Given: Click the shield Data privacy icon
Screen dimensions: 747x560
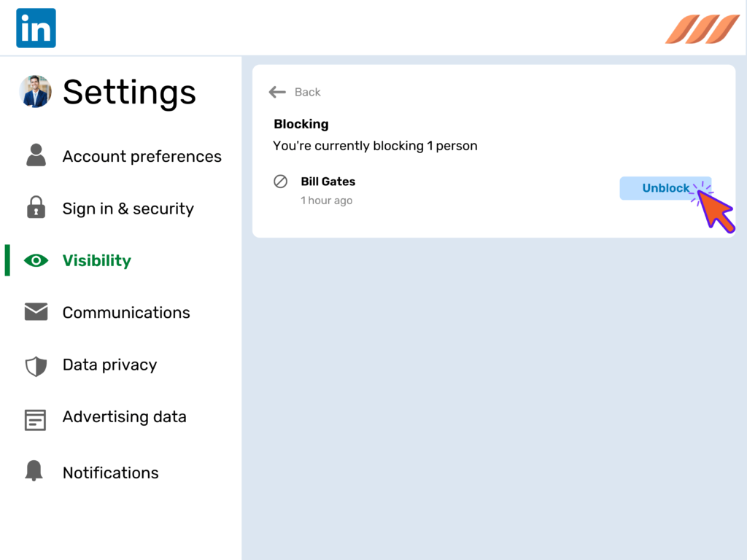Looking at the screenshot, I should tap(36, 365).
